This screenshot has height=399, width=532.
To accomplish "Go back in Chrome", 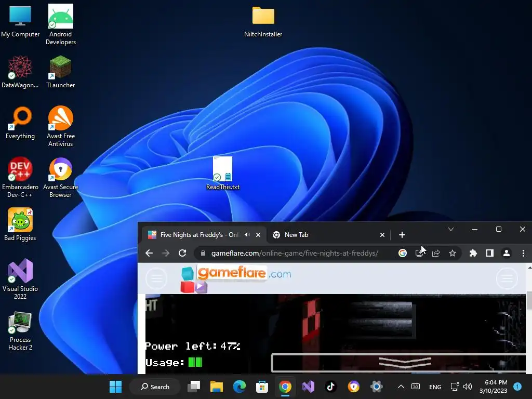I will click(149, 253).
